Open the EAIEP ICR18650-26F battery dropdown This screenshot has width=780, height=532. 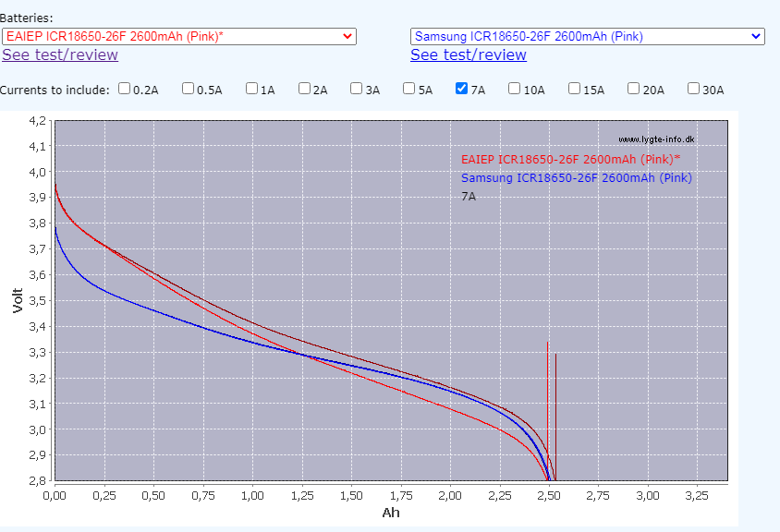click(179, 36)
